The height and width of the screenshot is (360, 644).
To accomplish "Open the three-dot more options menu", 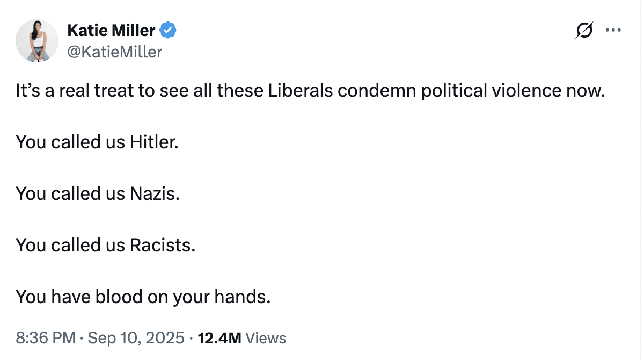I will [613, 31].
